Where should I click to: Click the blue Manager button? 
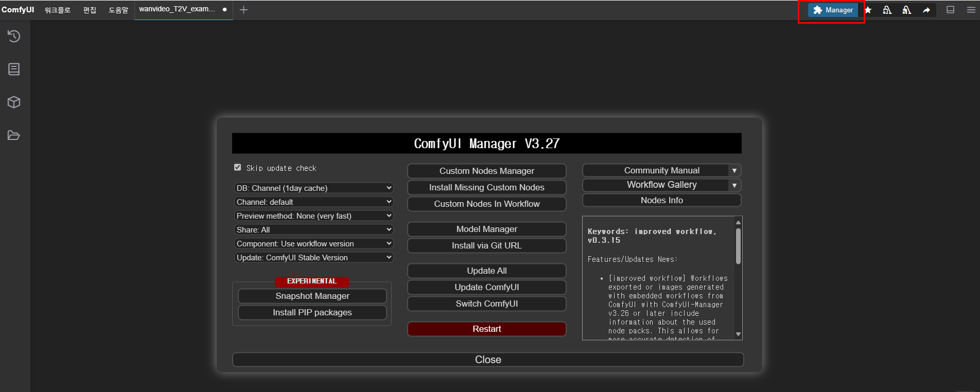coord(833,10)
